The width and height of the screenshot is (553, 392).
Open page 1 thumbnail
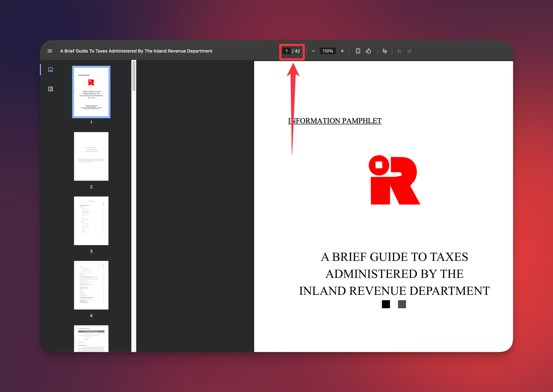coord(91,92)
